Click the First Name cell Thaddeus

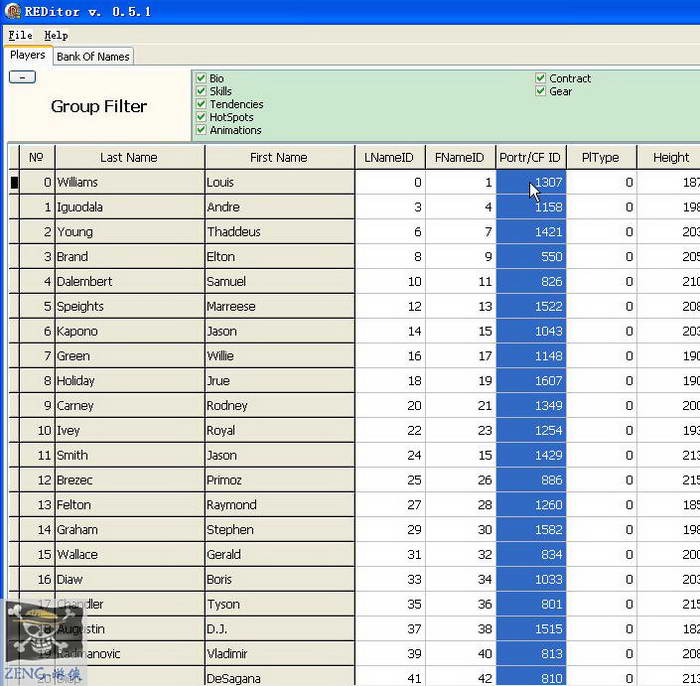click(279, 232)
